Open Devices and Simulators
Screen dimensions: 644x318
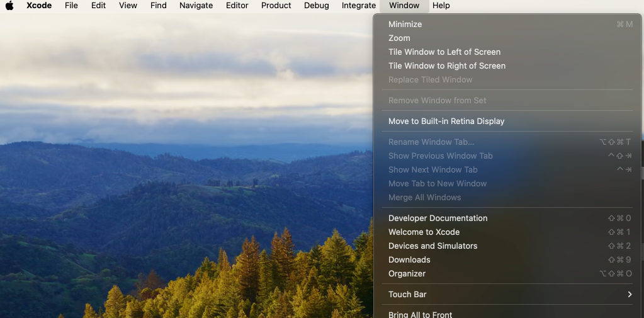[x=432, y=246]
